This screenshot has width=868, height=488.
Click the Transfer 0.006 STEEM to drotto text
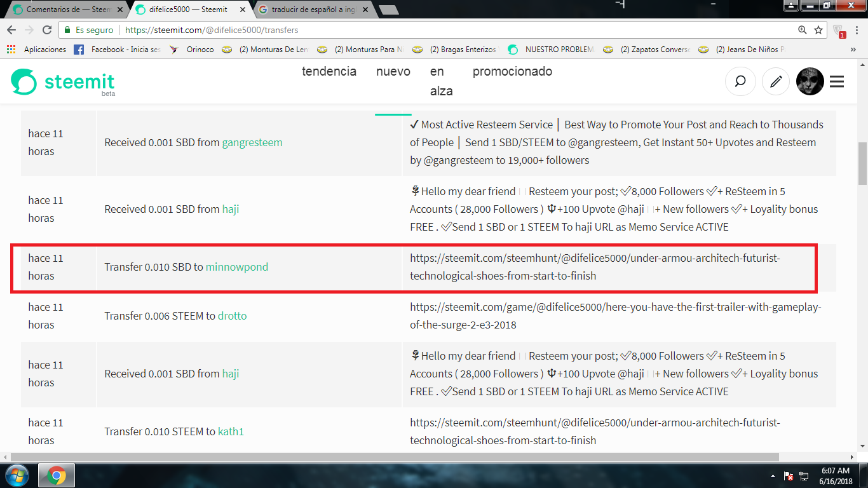pos(175,316)
